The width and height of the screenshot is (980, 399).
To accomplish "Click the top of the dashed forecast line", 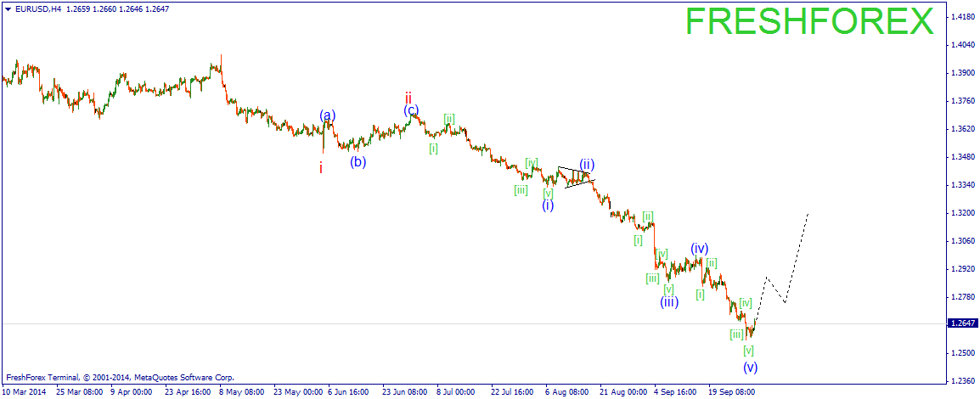I will point(807,215).
